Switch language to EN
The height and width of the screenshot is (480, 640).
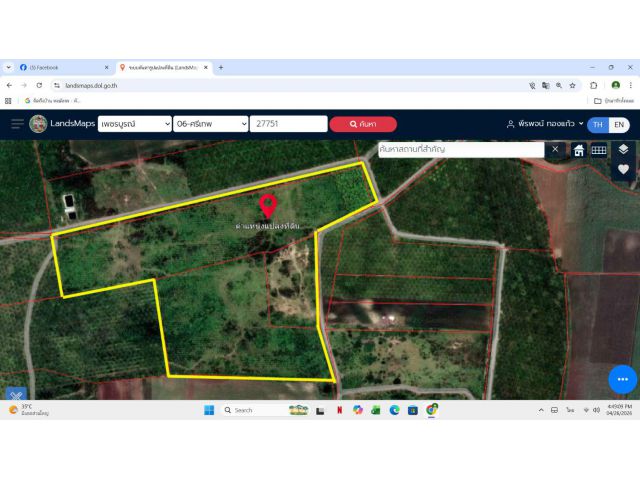click(x=619, y=124)
